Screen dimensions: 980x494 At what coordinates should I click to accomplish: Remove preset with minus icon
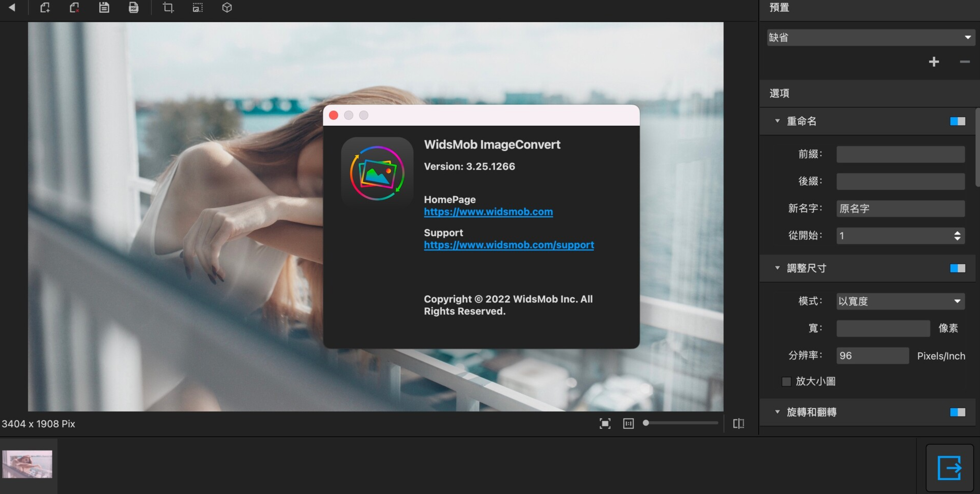[x=965, y=62]
